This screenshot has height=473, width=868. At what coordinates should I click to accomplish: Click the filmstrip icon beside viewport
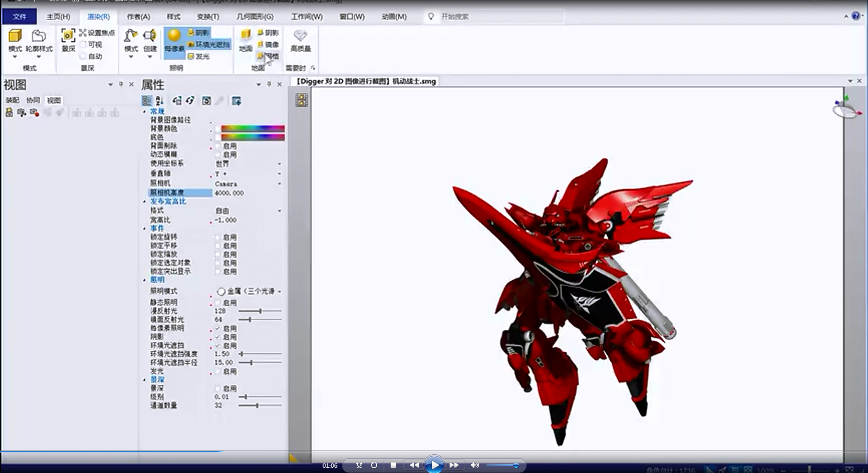[x=301, y=100]
